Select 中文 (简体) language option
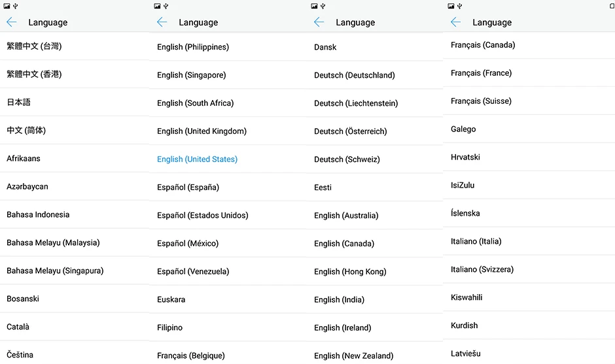The image size is (615, 364). pyautogui.click(x=26, y=130)
